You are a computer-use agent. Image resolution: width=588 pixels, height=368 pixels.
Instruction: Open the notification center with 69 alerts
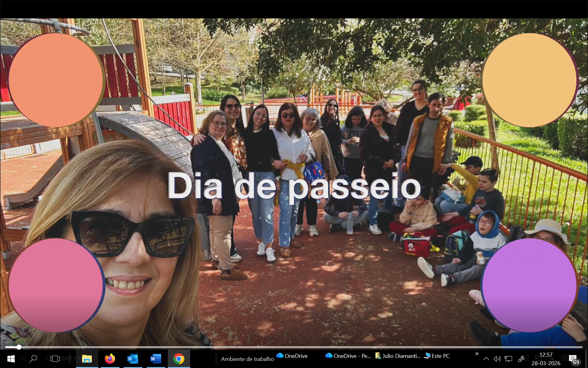click(x=574, y=359)
